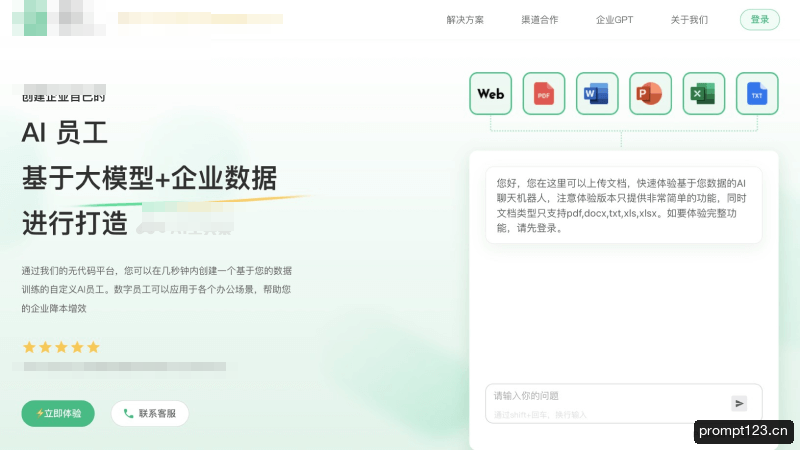This screenshot has width=800, height=450.
Task: Open the 解决方案 menu
Action: click(465, 20)
